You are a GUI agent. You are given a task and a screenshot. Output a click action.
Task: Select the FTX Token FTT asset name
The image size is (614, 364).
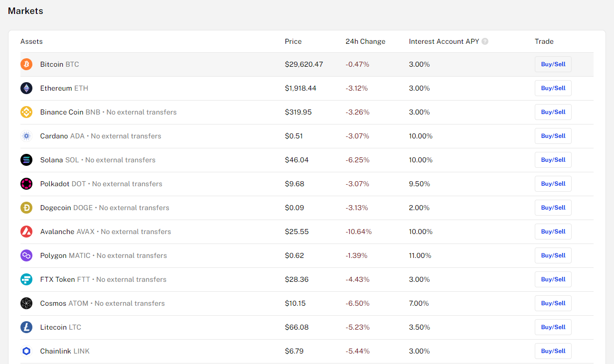(x=65, y=279)
